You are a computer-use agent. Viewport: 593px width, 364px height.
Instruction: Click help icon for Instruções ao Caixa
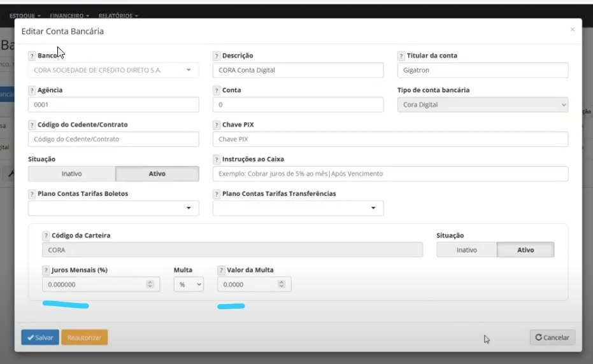pyautogui.click(x=217, y=159)
